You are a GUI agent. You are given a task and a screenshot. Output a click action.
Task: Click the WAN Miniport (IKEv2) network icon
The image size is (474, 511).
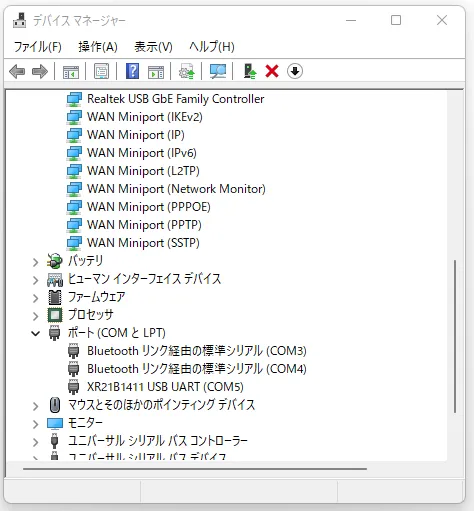(74, 117)
